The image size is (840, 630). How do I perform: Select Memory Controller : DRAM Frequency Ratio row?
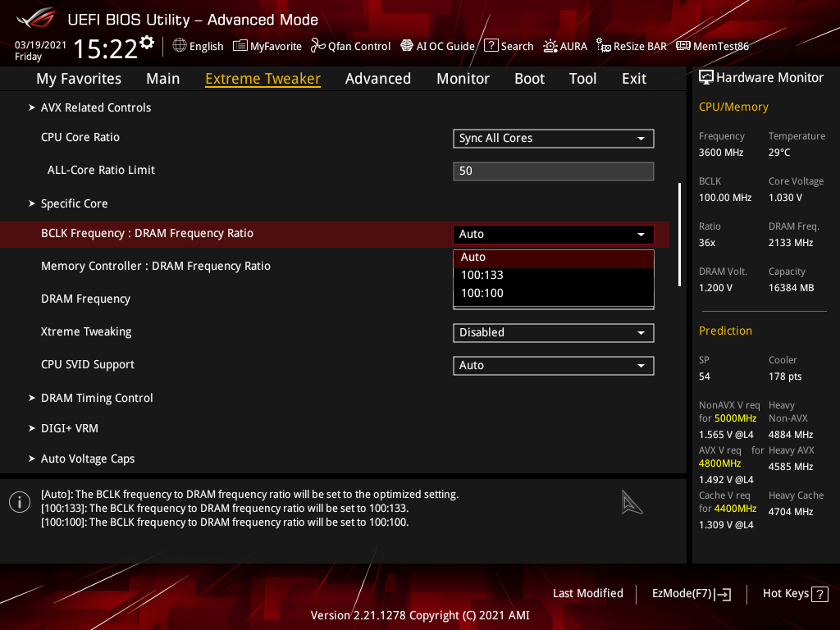(156, 267)
